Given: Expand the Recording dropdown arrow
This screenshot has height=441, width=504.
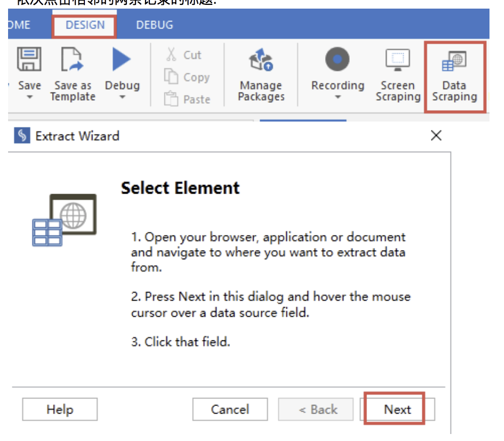Looking at the screenshot, I should [337, 97].
